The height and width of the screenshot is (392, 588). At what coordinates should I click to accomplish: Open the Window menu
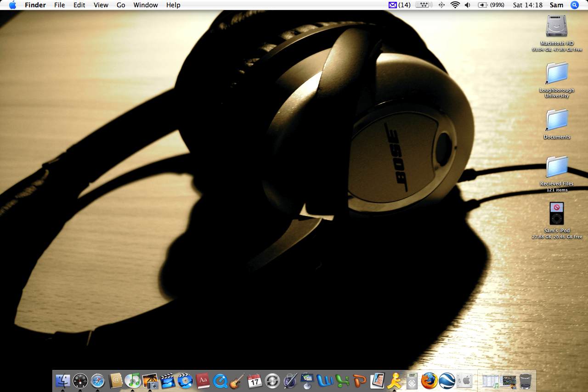point(146,5)
